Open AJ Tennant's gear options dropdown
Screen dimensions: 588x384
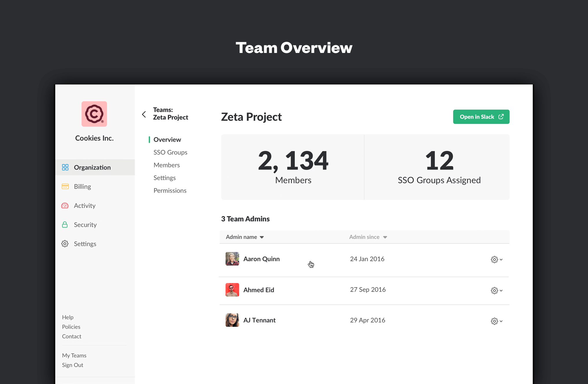[496, 321]
